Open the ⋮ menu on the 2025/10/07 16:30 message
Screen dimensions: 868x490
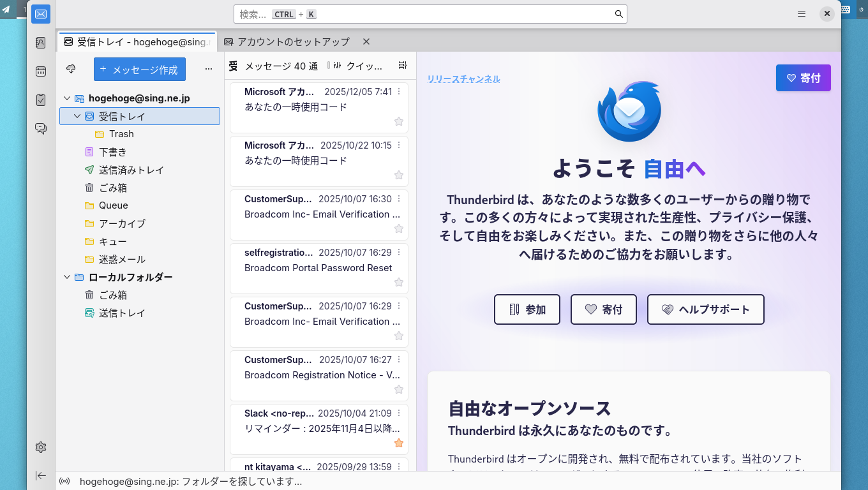(400, 199)
